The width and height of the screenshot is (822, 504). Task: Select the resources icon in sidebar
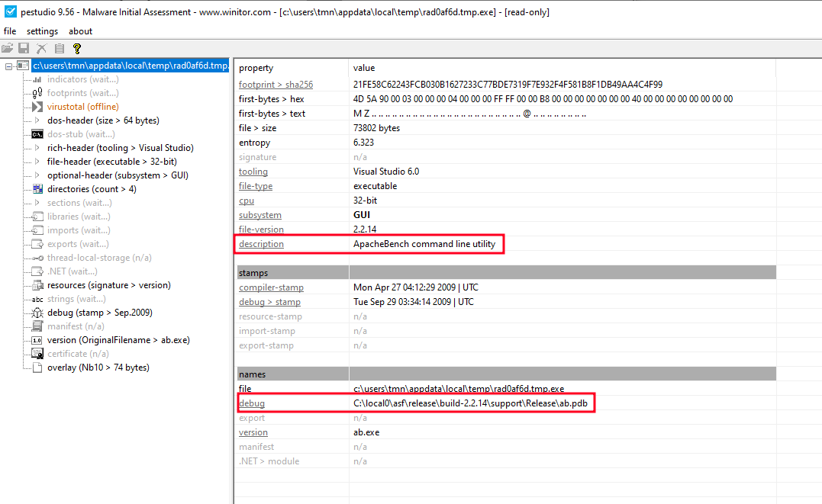[x=36, y=284]
